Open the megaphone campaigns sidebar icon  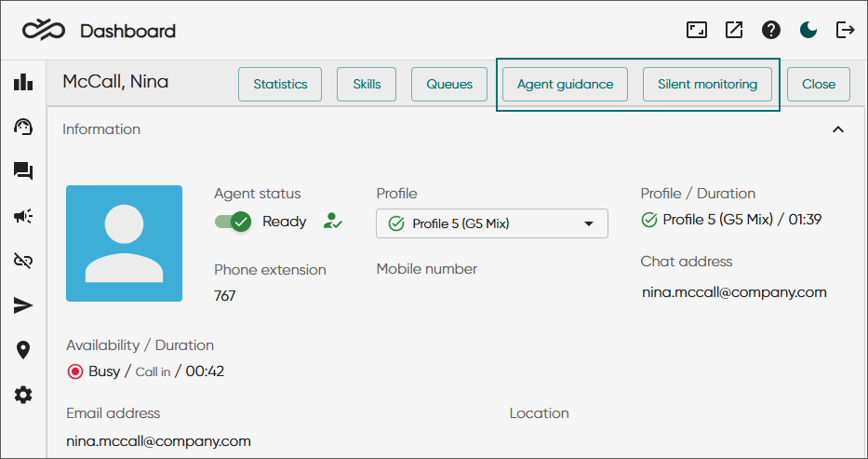(x=23, y=217)
